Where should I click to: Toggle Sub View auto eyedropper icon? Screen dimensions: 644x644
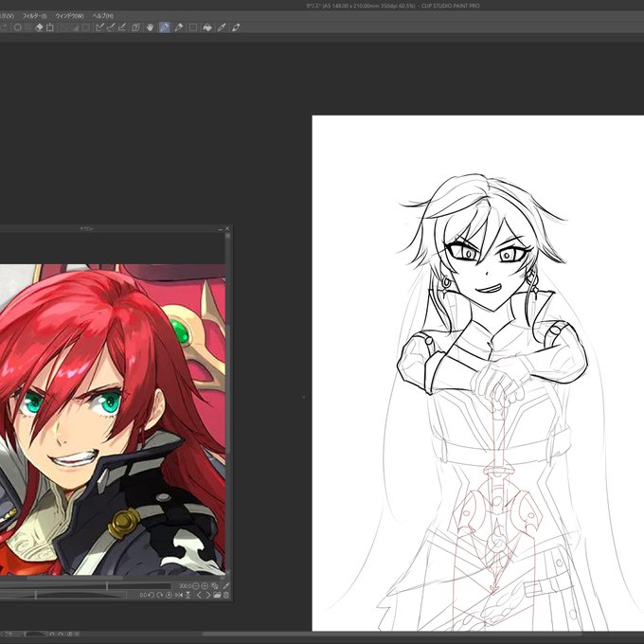226,586
